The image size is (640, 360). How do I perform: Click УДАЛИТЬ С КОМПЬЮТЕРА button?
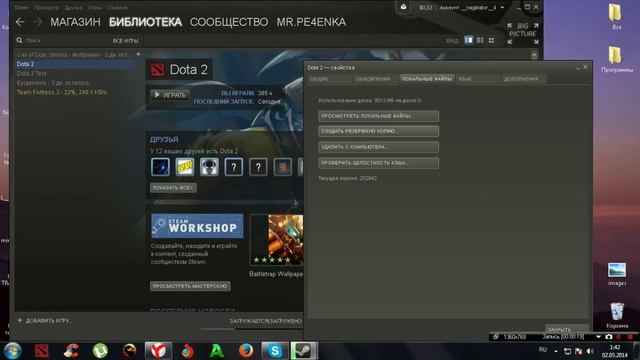(x=378, y=147)
